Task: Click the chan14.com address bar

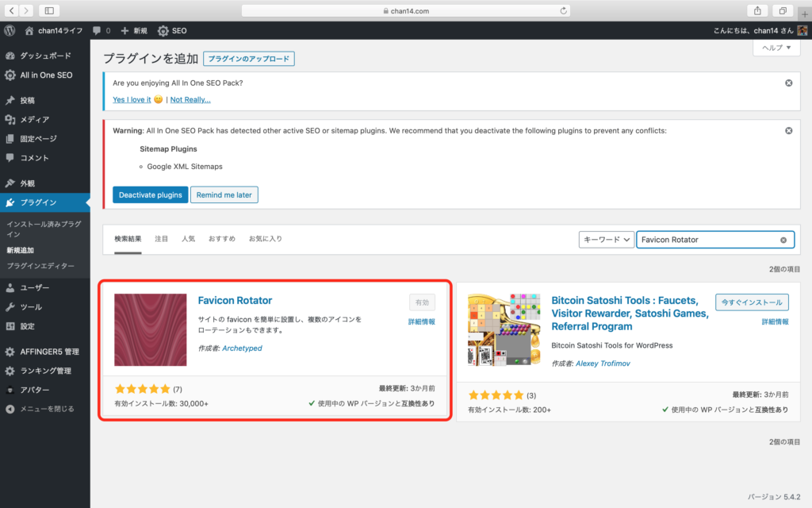Action: point(406,10)
